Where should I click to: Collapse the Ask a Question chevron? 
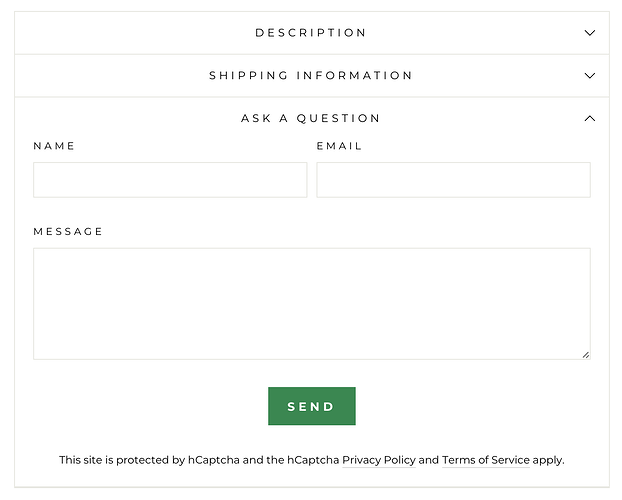click(589, 119)
